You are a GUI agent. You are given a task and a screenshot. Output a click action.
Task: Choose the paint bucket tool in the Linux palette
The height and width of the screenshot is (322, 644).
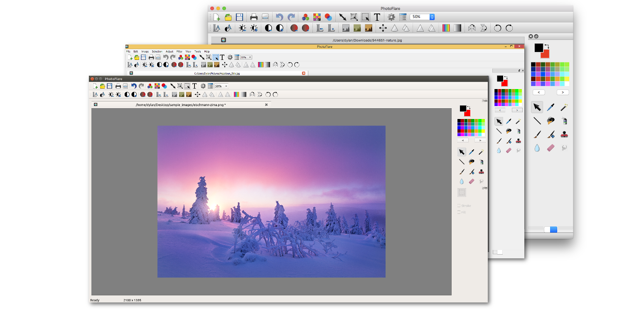pyautogui.click(x=472, y=162)
